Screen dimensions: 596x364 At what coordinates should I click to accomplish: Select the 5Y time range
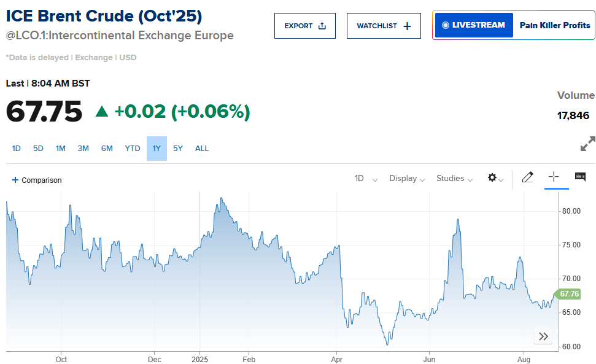point(178,149)
